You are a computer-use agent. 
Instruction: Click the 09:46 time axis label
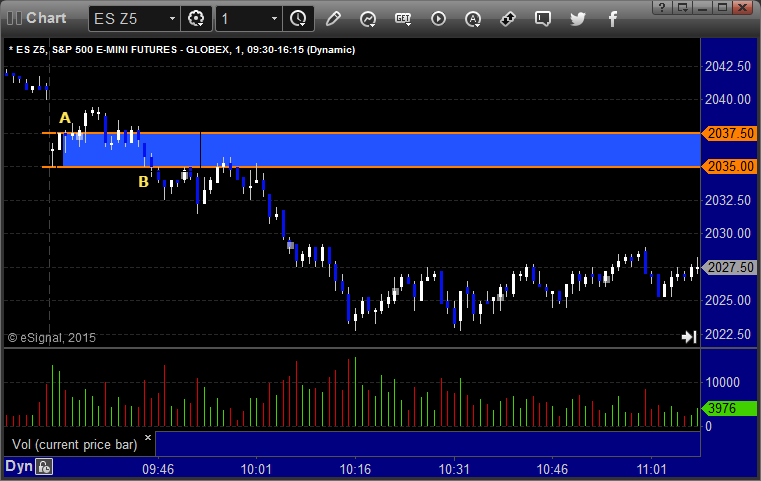(x=158, y=469)
